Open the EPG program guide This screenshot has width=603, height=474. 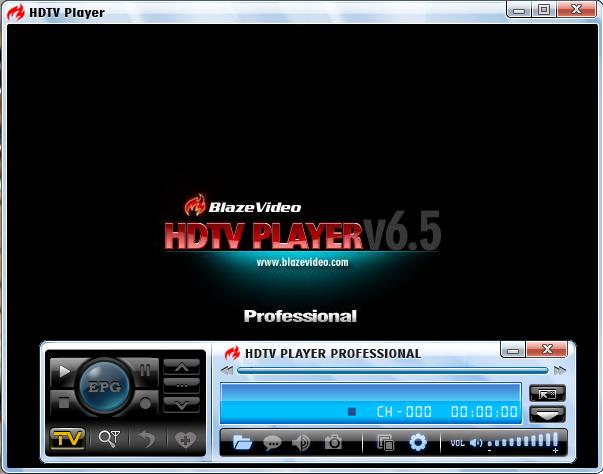pos(105,387)
